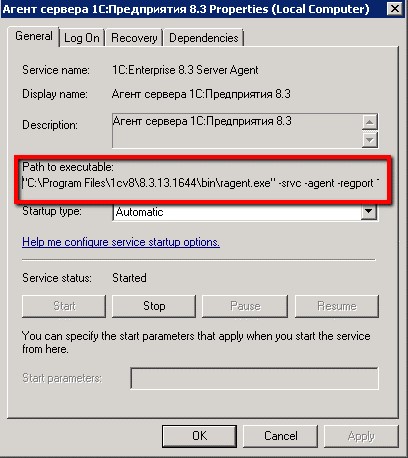Select the Dependencies tab
Viewport: 408px width, 458px height.
(204, 38)
